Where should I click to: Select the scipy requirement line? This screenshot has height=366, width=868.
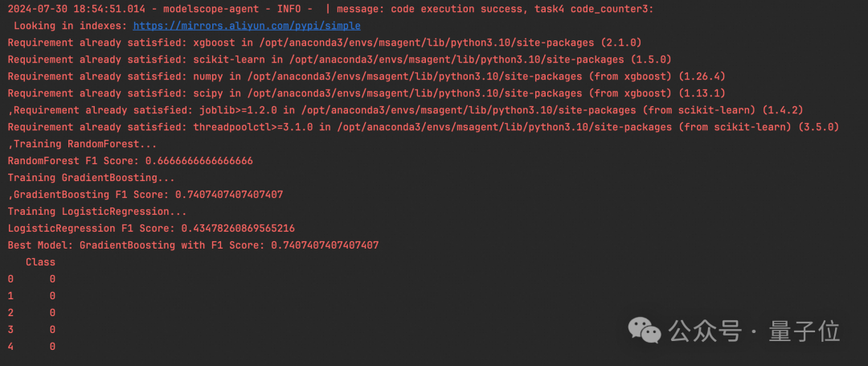point(366,93)
